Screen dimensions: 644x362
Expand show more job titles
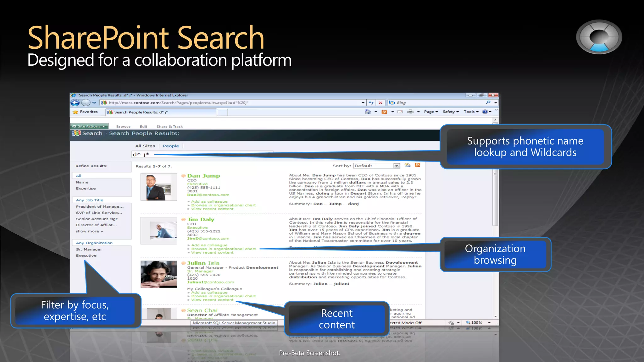pos(89,231)
